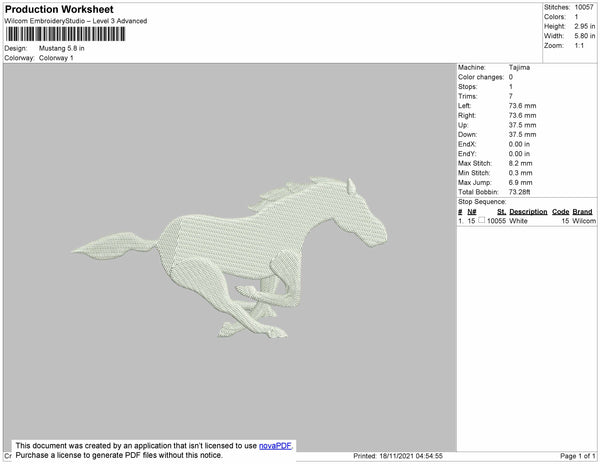Select the 'Mustang 5.8 in' design name

click(62, 48)
